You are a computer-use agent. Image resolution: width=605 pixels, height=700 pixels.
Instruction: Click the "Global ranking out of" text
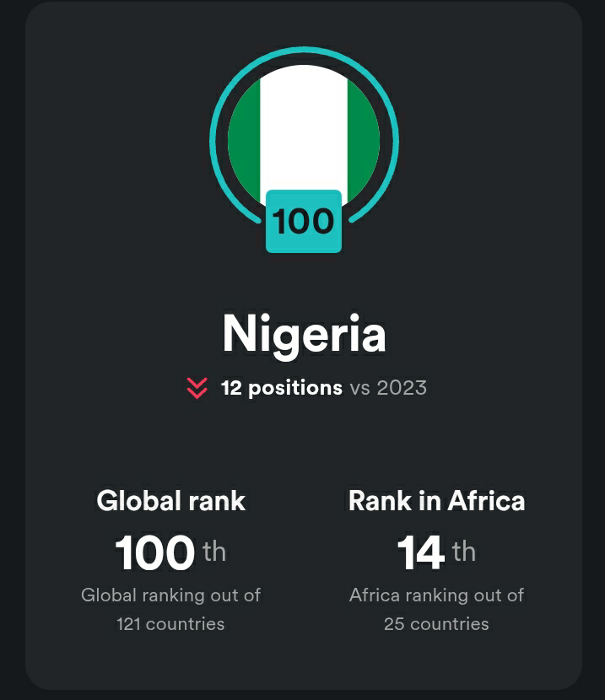coord(171,595)
